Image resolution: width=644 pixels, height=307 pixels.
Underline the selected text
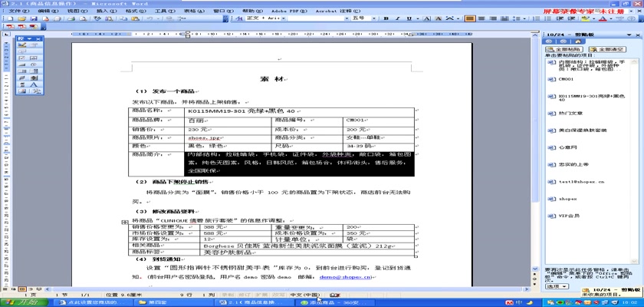pos(409,18)
